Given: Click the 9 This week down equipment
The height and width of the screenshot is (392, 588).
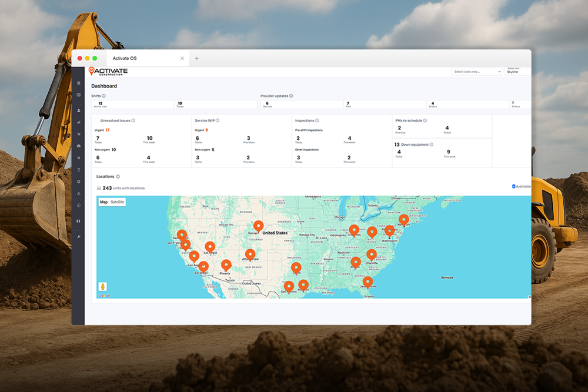Looking at the screenshot, I should point(449,153).
